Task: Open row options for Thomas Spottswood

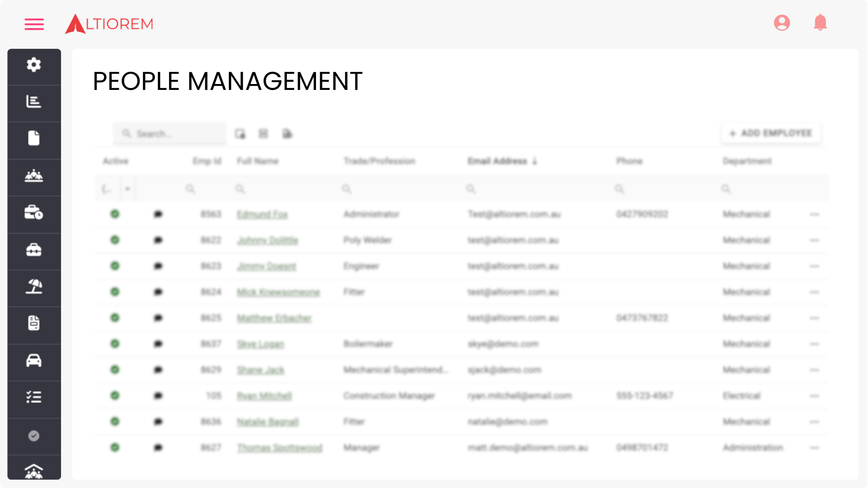Action: 814,448
